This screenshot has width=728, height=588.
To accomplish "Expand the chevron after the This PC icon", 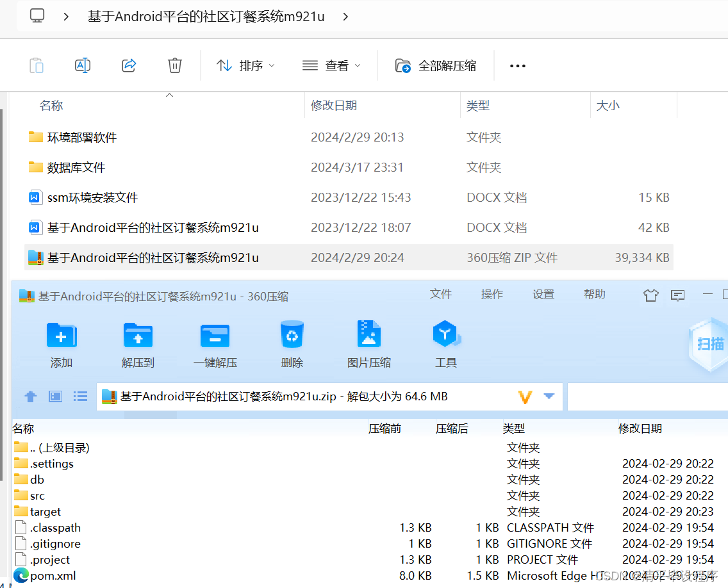I will [x=66, y=17].
